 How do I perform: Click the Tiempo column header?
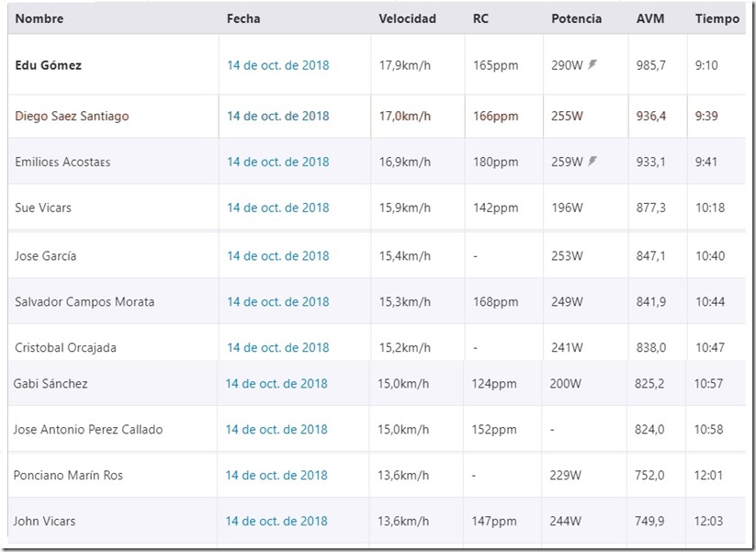tap(717, 18)
